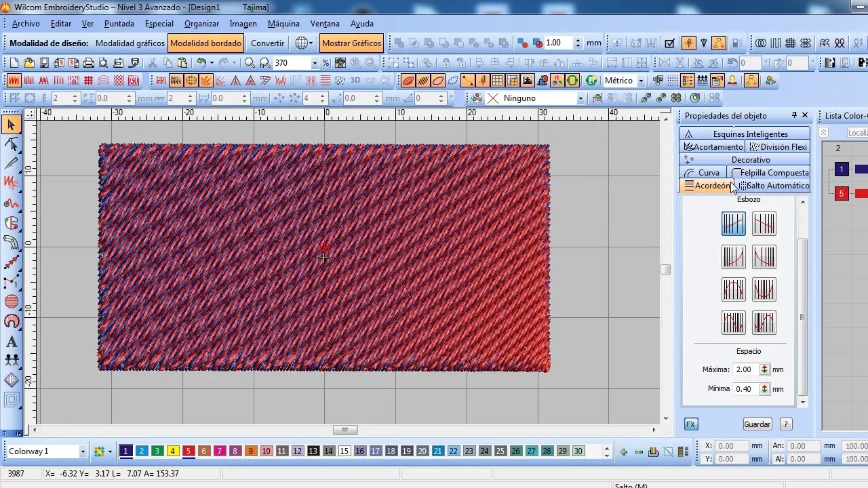Open the Ninguno motif dropdown
The image size is (868, 488).
tap(580, 98)
